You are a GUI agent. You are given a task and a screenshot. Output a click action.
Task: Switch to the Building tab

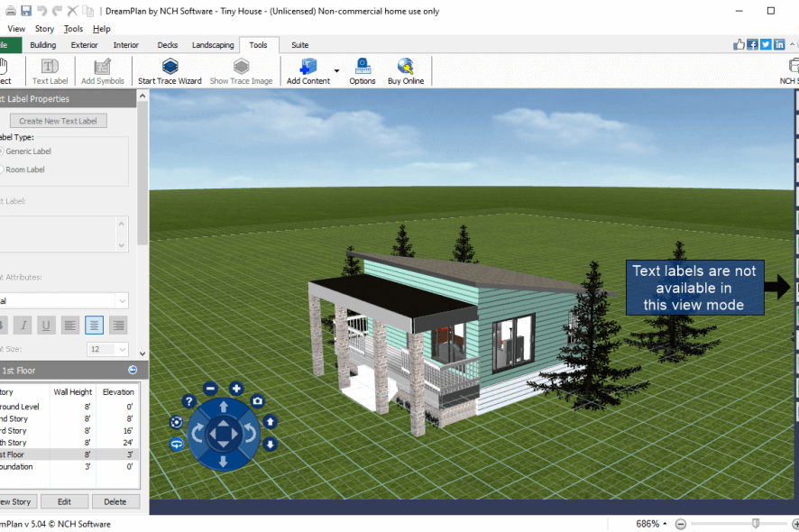(x=42, y=45)
